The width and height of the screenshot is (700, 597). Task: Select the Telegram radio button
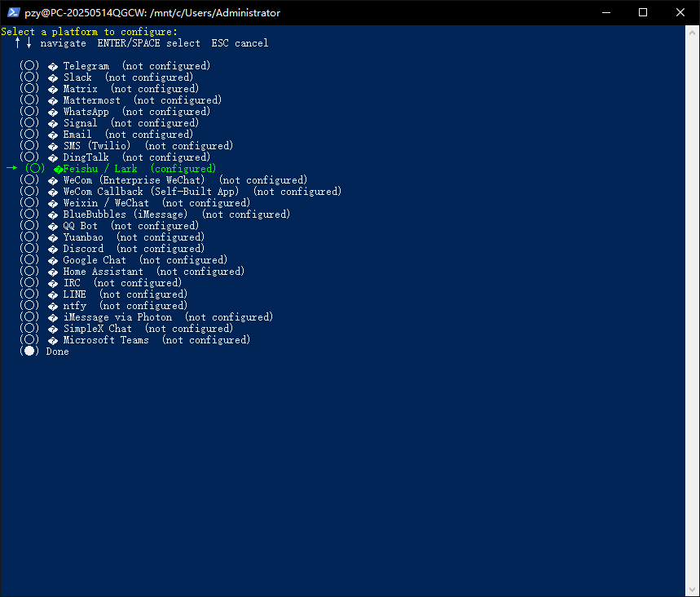pos(29,66)
